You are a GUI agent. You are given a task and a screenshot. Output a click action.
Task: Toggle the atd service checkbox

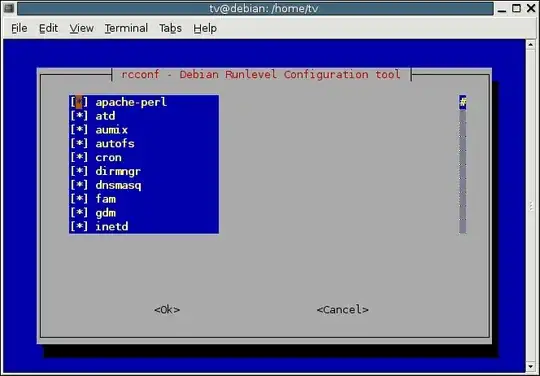click(x=79, y=116)
